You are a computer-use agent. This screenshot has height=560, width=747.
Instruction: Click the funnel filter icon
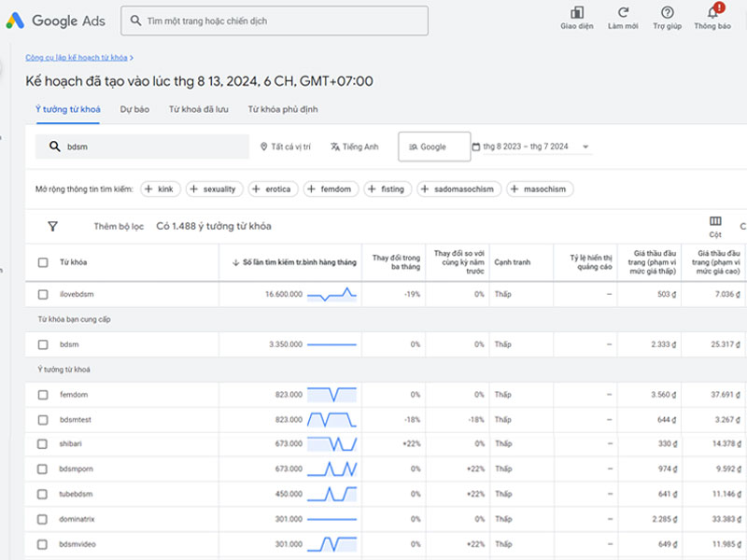pos(53,226)
